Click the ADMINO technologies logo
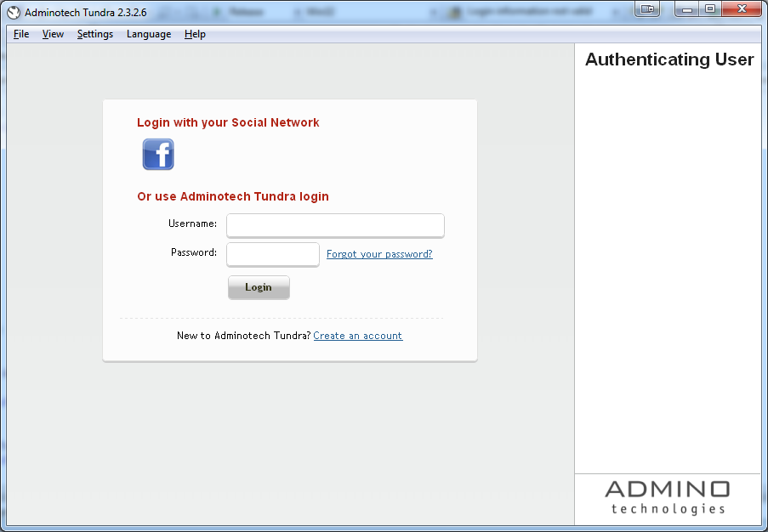Image resolution: width=768 pixels, height=532 pixels. point(668,497)
